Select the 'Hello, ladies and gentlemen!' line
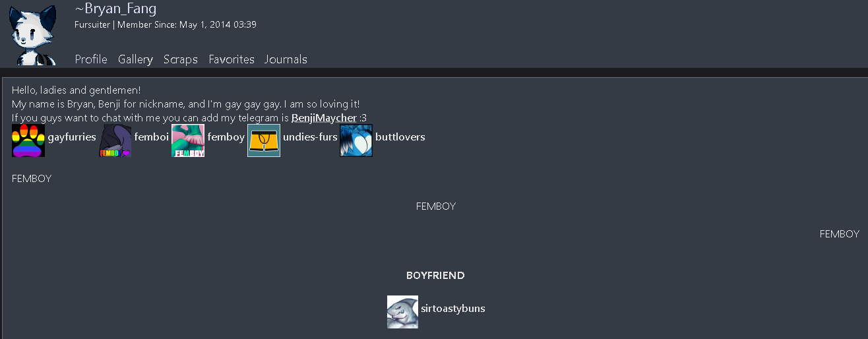The width and height of the screenshot is (868, 339). coord(77,90)
